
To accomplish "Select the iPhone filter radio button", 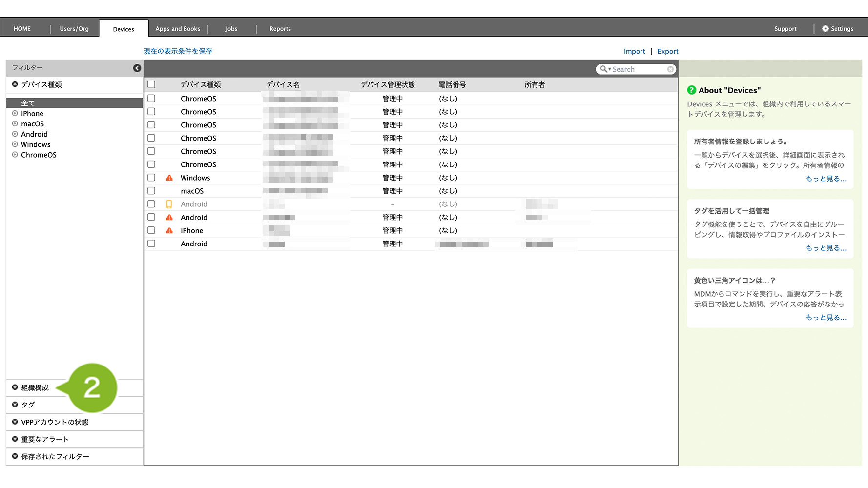I will pos(15,114).
